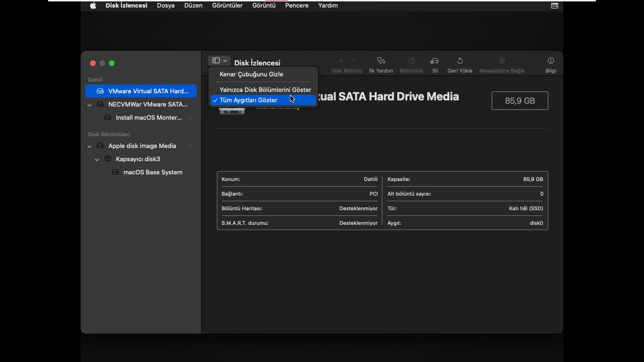The width and height of the screenshot is (644, 362).
Task: Click the Geri Yükle restore icon
Action: pyautogui.click(x=460, y=61)
